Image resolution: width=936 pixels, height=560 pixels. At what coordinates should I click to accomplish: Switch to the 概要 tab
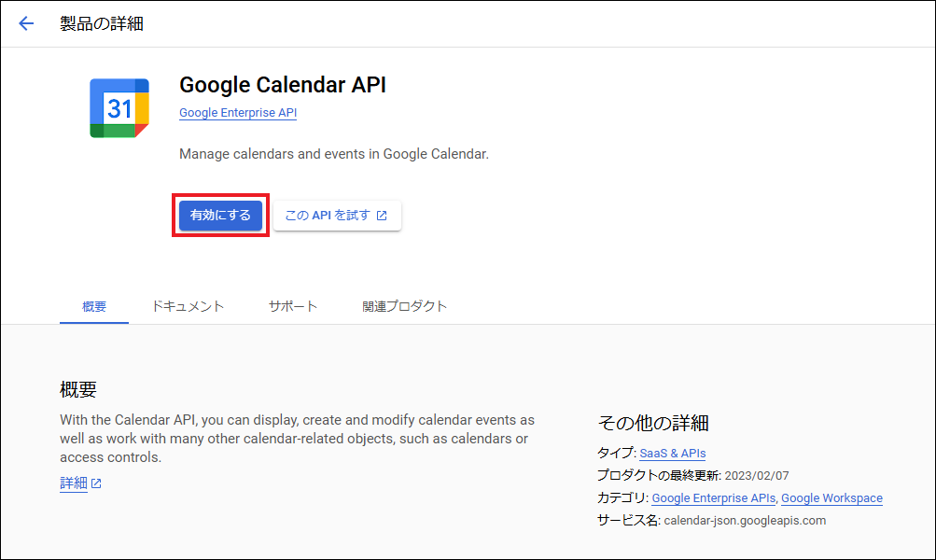[94, 306]
